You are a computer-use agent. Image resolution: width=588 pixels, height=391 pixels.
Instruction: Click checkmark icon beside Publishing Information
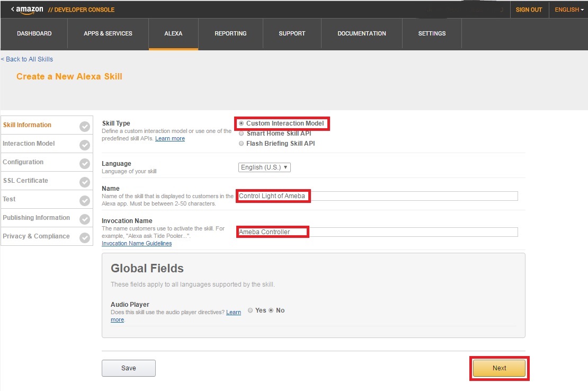(85, 219)
